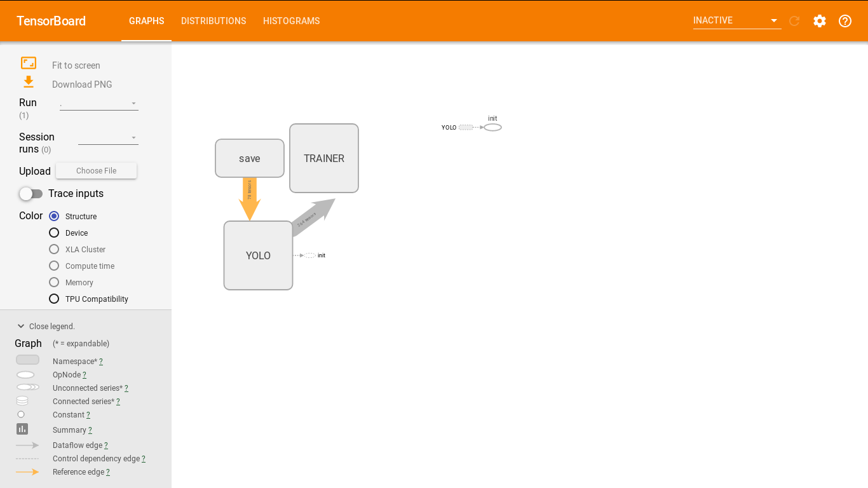The height and width of the screenshot is (488, 868).
Task: Open the Summary help question mark link
Action: pos(90,430)
